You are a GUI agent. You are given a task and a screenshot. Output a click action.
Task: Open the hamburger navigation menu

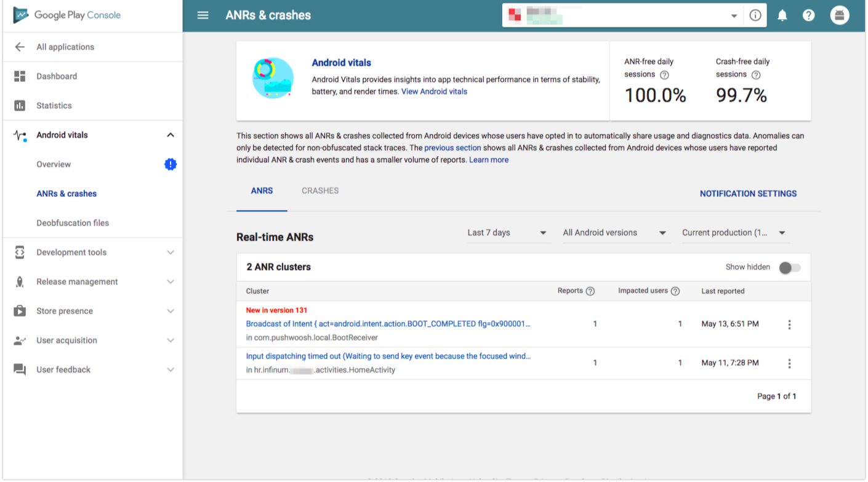pyautogui.click(x=203, y=15)
